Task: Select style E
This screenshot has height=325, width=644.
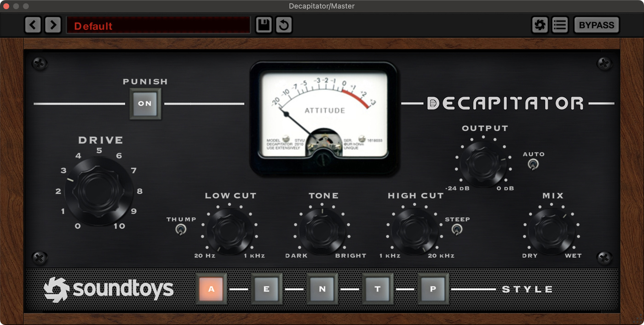Action: 266,289
